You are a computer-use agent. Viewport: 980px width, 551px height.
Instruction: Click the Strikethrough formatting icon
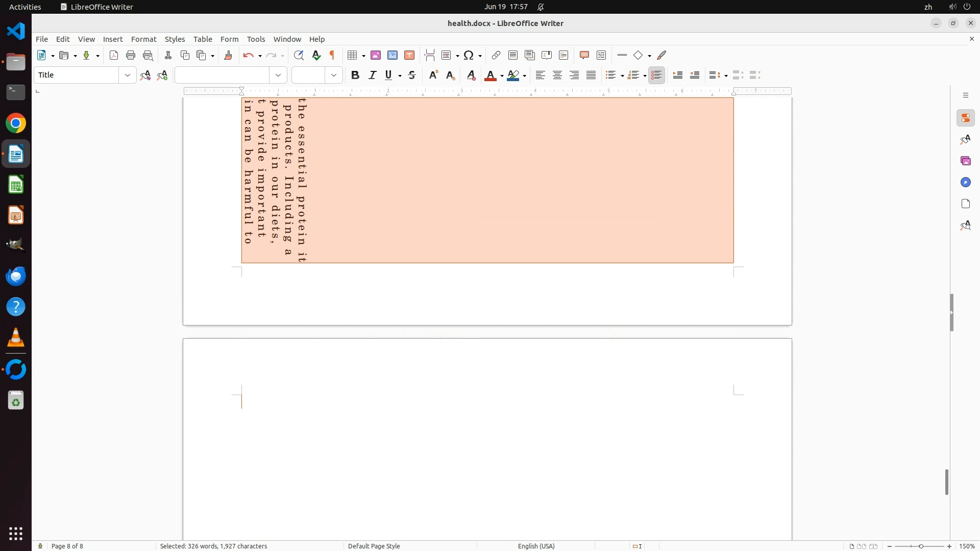pyautogui.click(x=412, y=76)
